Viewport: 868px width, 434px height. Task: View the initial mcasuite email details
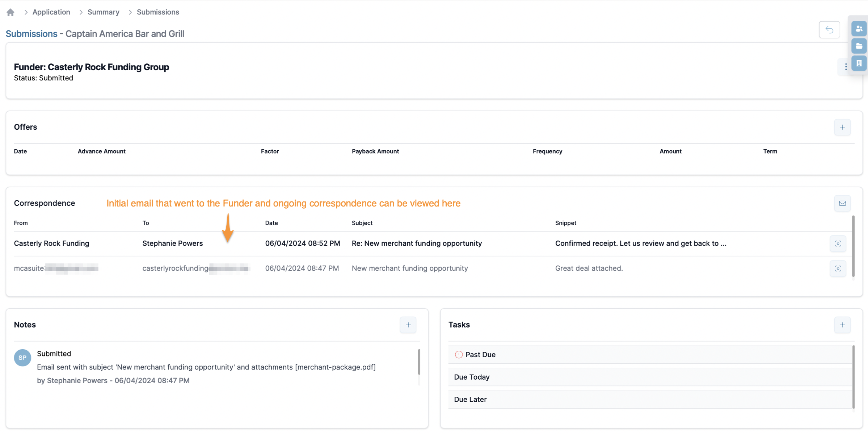click(x=838, y=269)
